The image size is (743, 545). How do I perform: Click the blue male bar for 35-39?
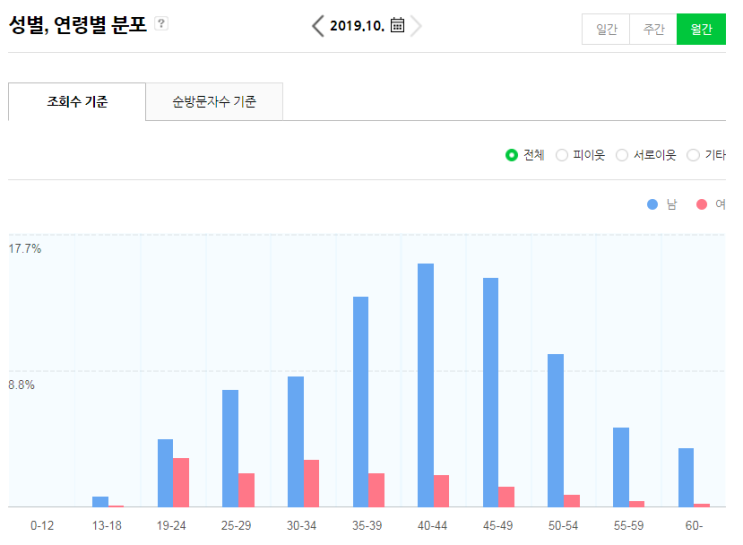tap(361, 402)
